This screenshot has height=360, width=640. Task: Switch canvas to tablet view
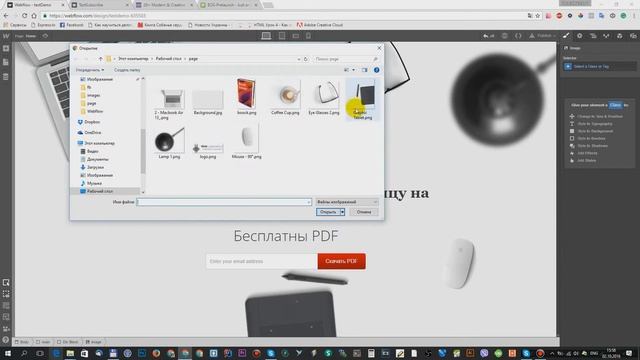pyautogui.click(x=282, y=36)
